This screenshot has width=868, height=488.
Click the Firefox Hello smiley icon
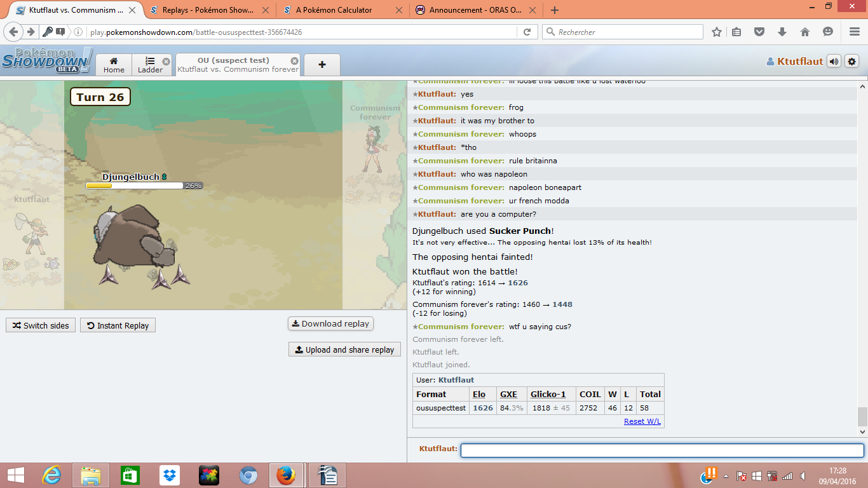[828, 32]
